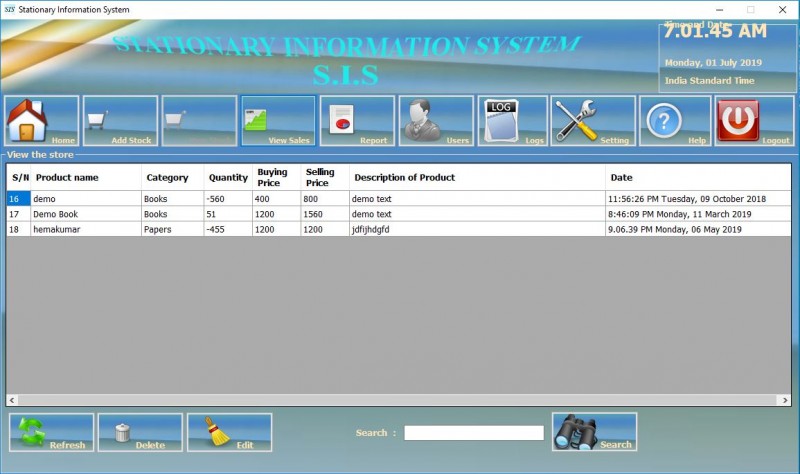Click date '11:56:26 PM Tuesday, 09 October 2018'
Viewport: 800px width, 474px height.
698,198
